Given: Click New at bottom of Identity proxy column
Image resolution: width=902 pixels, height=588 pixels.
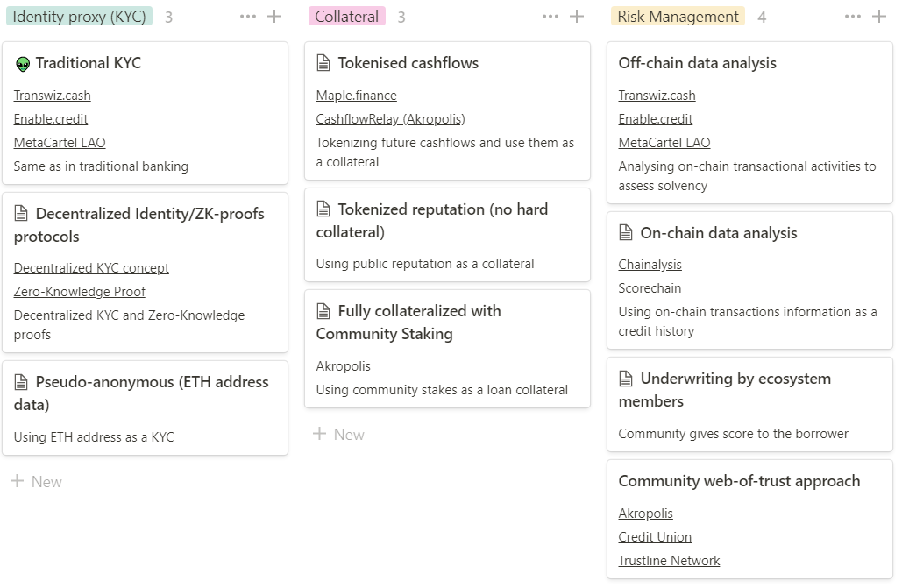Looking at the screenshot, I should pyautogui.click(x=36, y=482).
